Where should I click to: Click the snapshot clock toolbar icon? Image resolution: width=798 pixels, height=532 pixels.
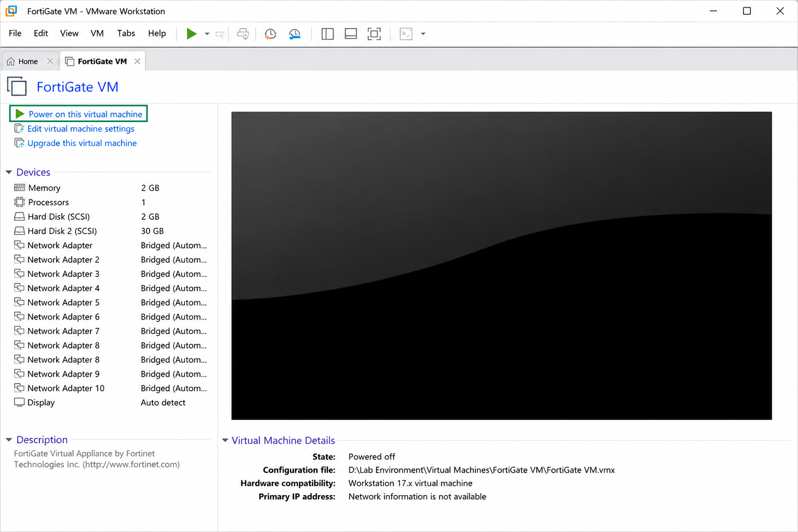tap(270, 34)
